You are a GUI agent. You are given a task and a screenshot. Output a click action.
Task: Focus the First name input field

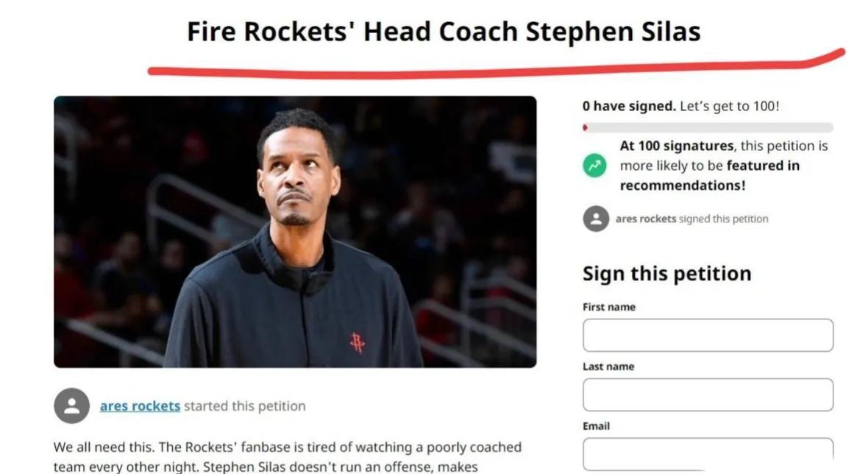(708, 335)
